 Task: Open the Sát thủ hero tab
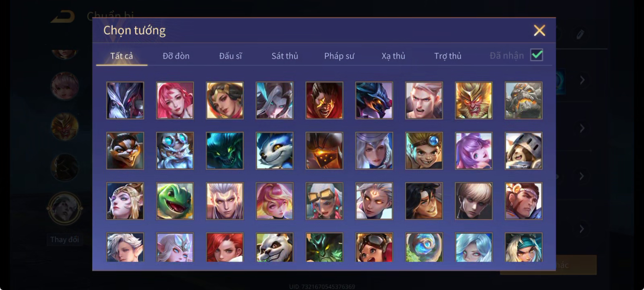pos(285,56)
